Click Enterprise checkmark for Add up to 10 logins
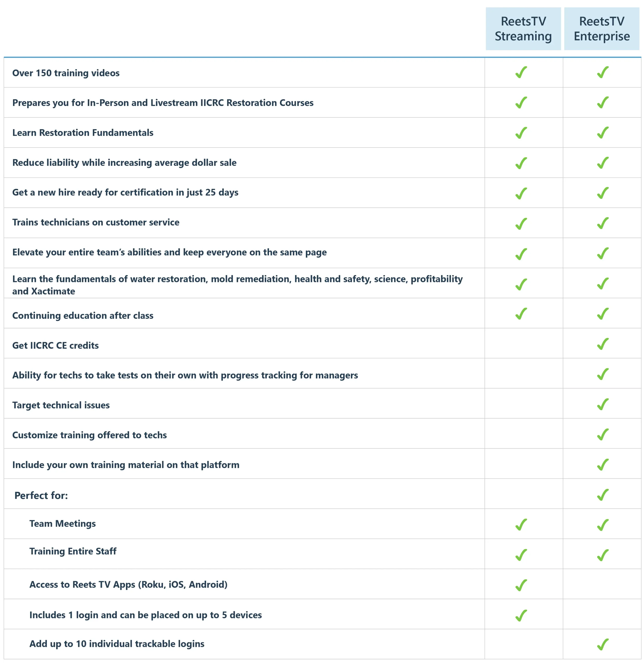Image resolution: width=644 pixels, height=663 pixels. [x=603, y=644]
